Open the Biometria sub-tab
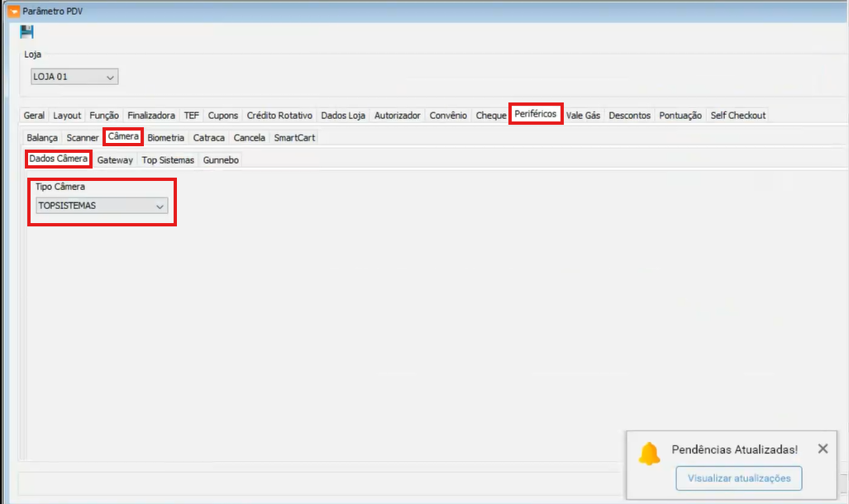Viewport: 849px width, 504px height. (165, 138)
